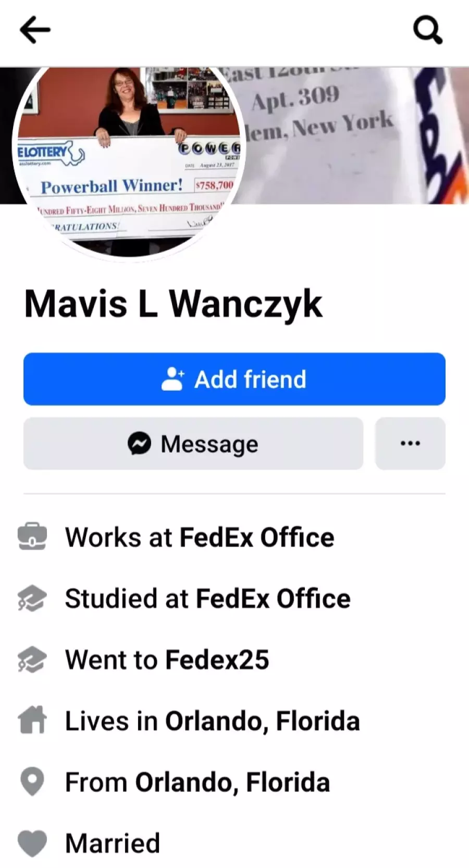Image resolution: width=469 pixels, height=868 pixels.
Task: Send a message via Message button
Action: [x=193, y=444]
